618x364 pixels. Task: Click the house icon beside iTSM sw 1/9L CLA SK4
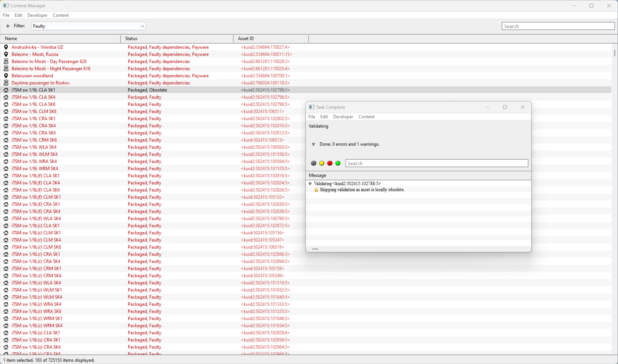coord(6,97)
